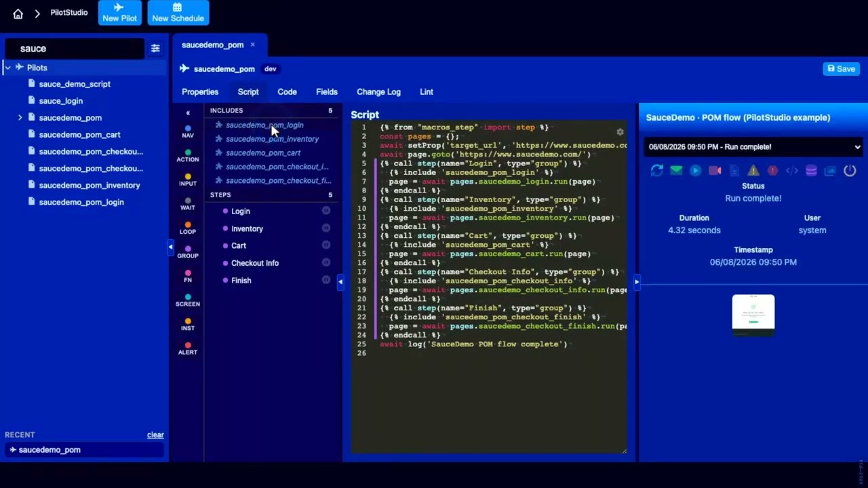The image size is (868, 488).
Task: Click the refresh run status icon
Action: (656, 171)
